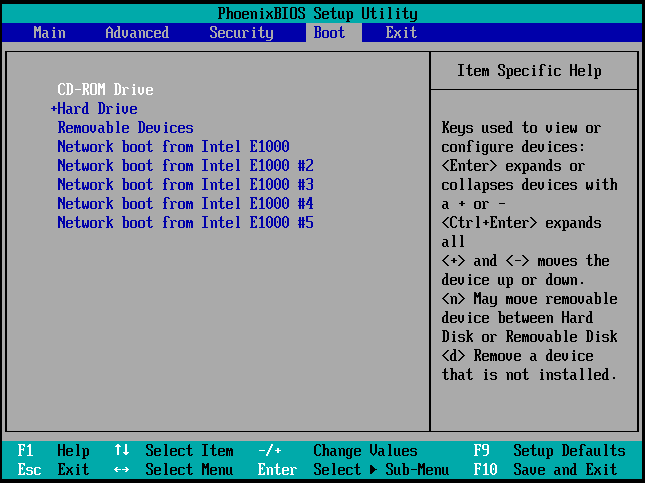Select Network boot from Intel E1000 #3
The image size is (645, 483).
click(186, 184)
